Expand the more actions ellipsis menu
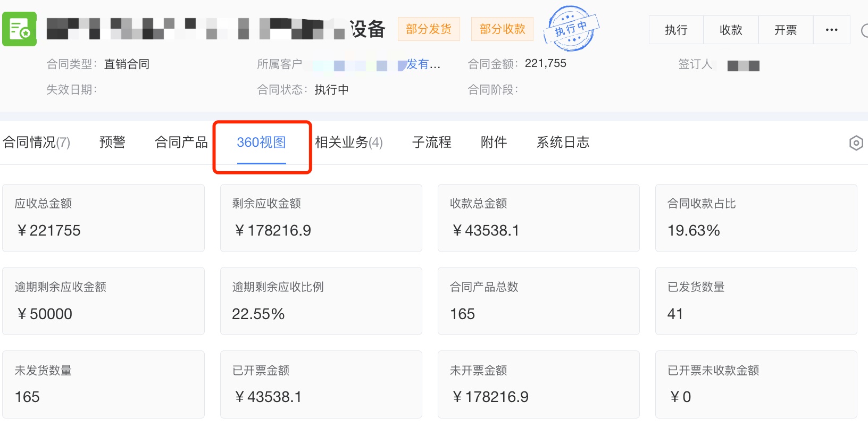Screen dimensions: 868x435 coord(831,30)
